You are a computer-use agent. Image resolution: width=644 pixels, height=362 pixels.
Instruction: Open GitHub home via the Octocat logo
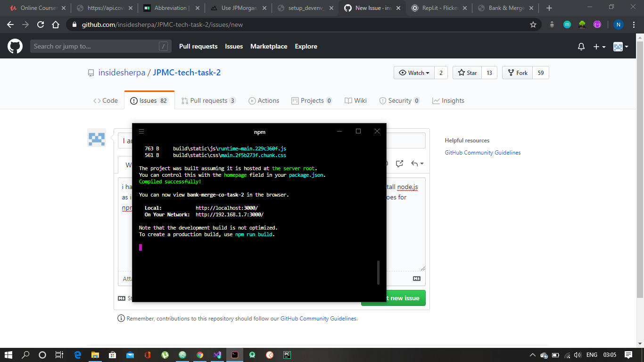tap(15, 46)
